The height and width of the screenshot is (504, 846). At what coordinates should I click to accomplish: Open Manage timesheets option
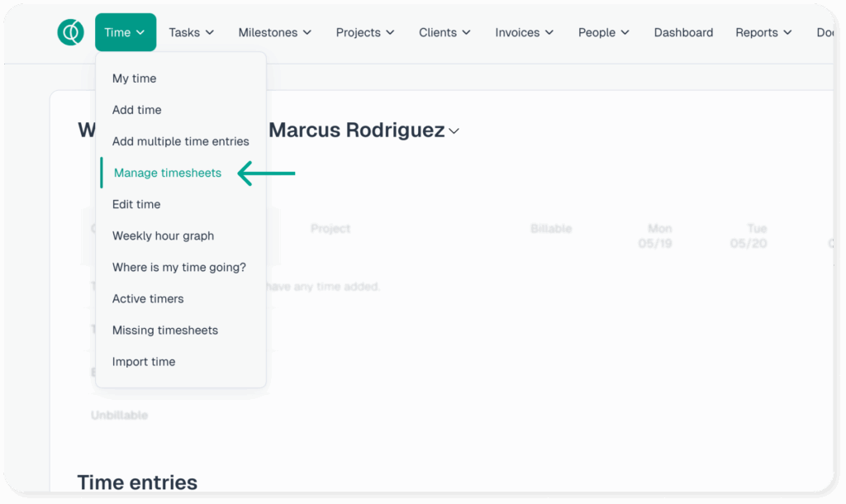coord(168,173)
